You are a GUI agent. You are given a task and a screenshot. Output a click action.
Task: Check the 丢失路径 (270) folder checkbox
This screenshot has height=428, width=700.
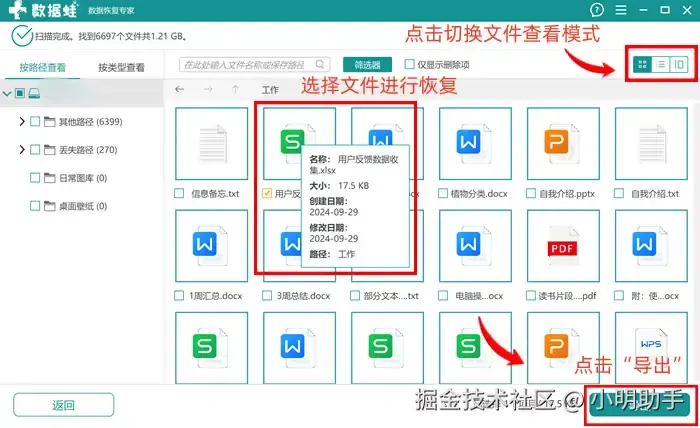click(35, 150)
